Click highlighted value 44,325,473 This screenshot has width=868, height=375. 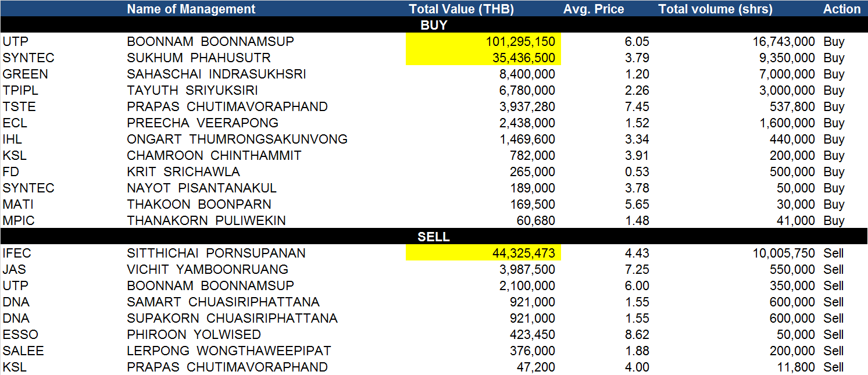[x=484, y=253]
